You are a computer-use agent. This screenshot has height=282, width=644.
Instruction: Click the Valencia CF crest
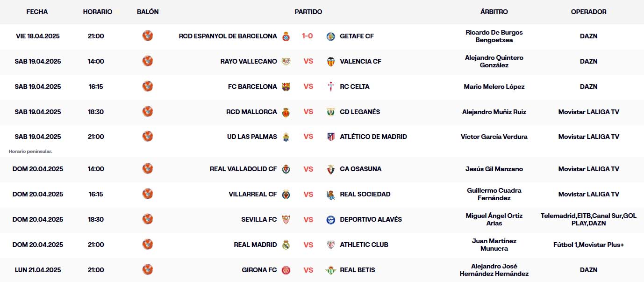click(x=330, y=61)
